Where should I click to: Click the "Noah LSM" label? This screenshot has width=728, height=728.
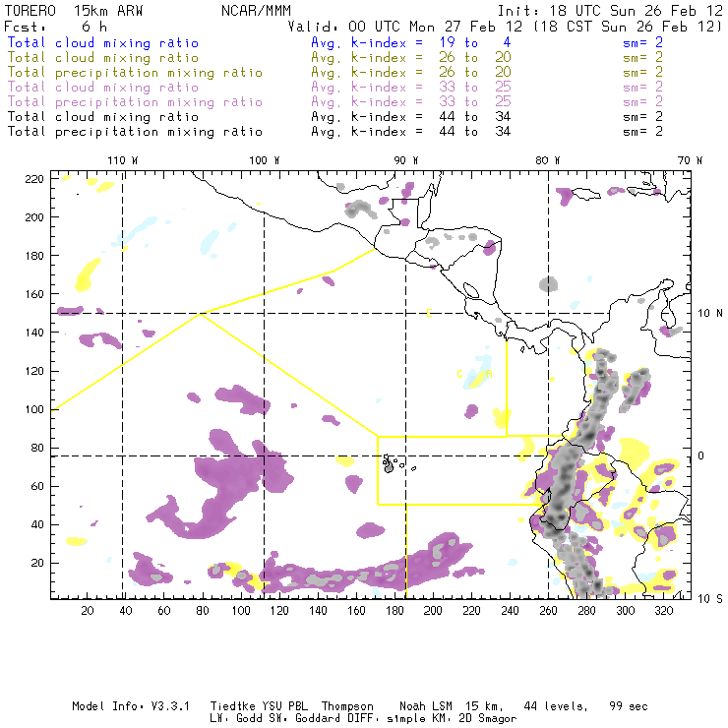coord(426,706)
